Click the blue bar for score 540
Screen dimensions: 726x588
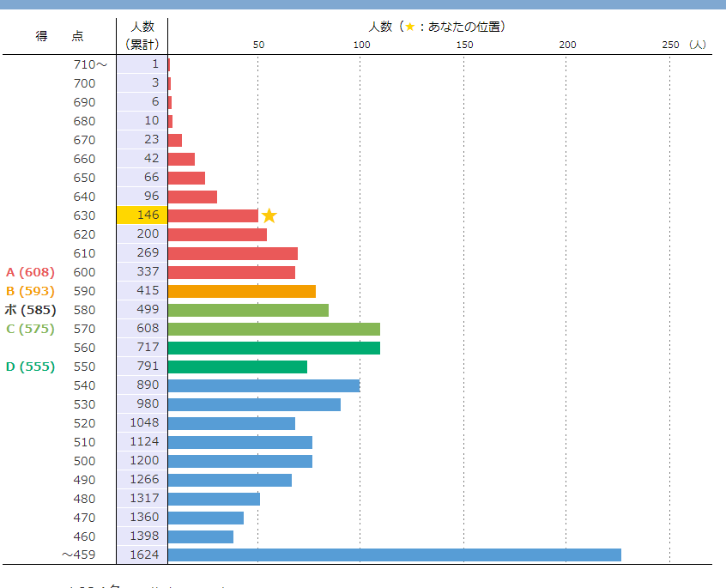[263, 385]
